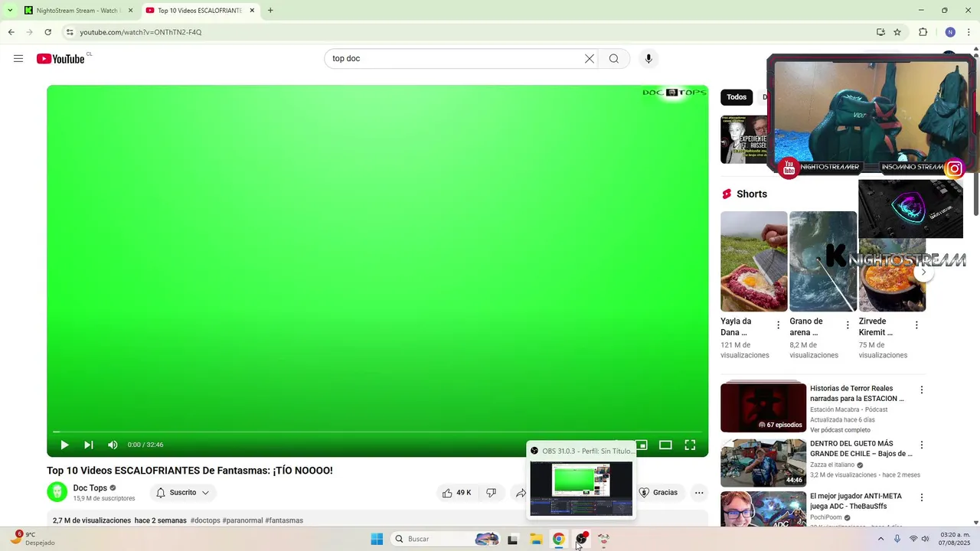Open File Explorer from the taskbar
The width and height of the screenshot is (980, 551).
click(536, 540)
